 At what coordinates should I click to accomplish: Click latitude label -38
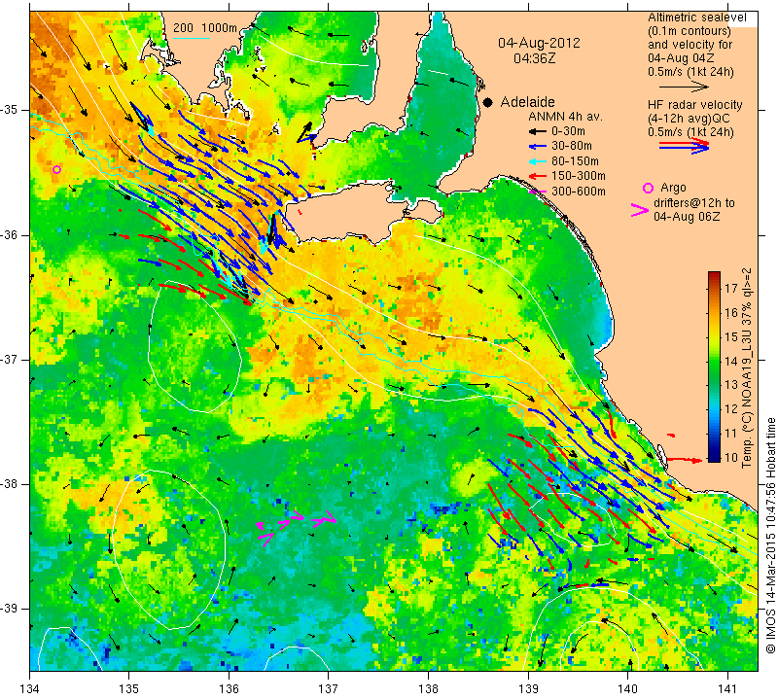click(10, 484)
